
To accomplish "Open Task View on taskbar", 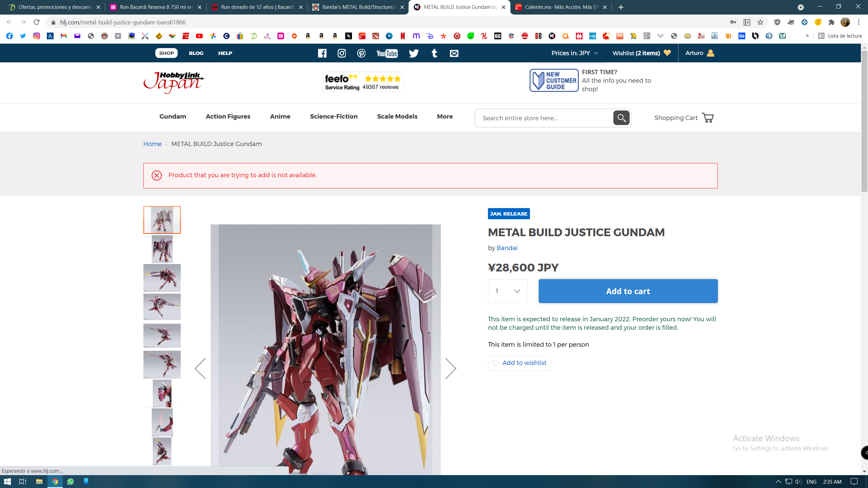I will coord(22,482).
